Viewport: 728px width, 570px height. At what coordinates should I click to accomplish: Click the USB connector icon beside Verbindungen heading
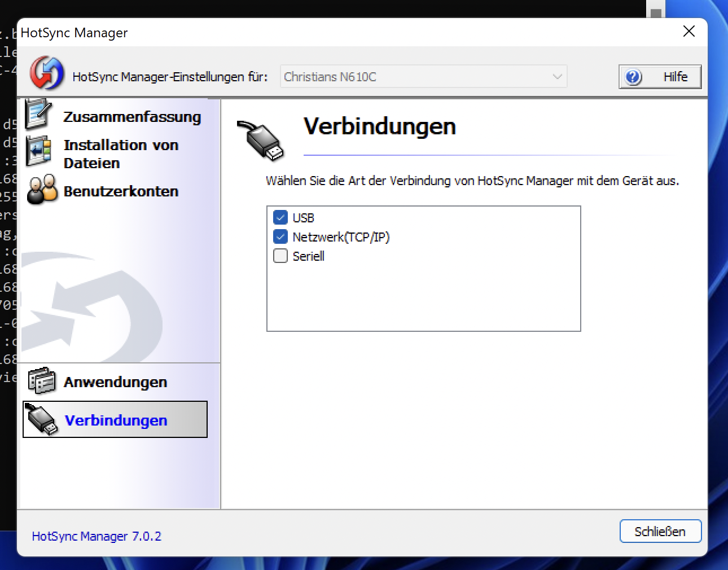pos(261,139)
